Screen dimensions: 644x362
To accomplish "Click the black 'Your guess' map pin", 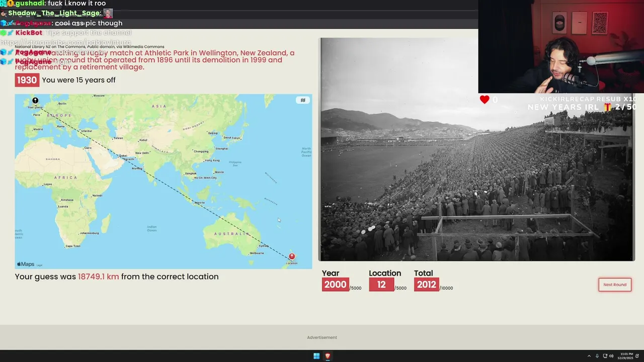I will tap(35, 101).
